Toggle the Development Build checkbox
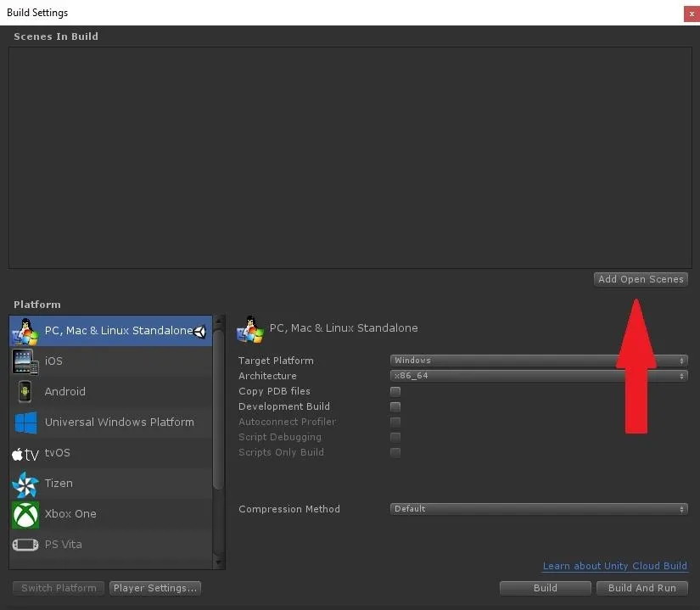 [x=395, y=406]
